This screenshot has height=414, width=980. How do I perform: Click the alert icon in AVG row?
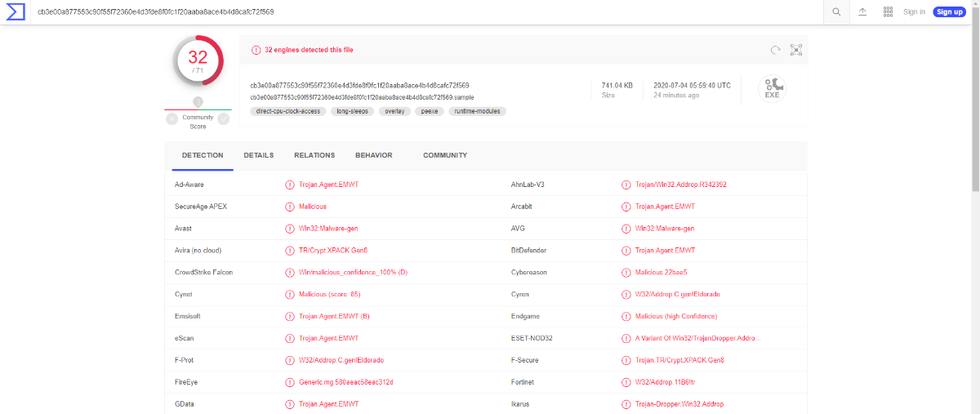[x=626, y=229]
